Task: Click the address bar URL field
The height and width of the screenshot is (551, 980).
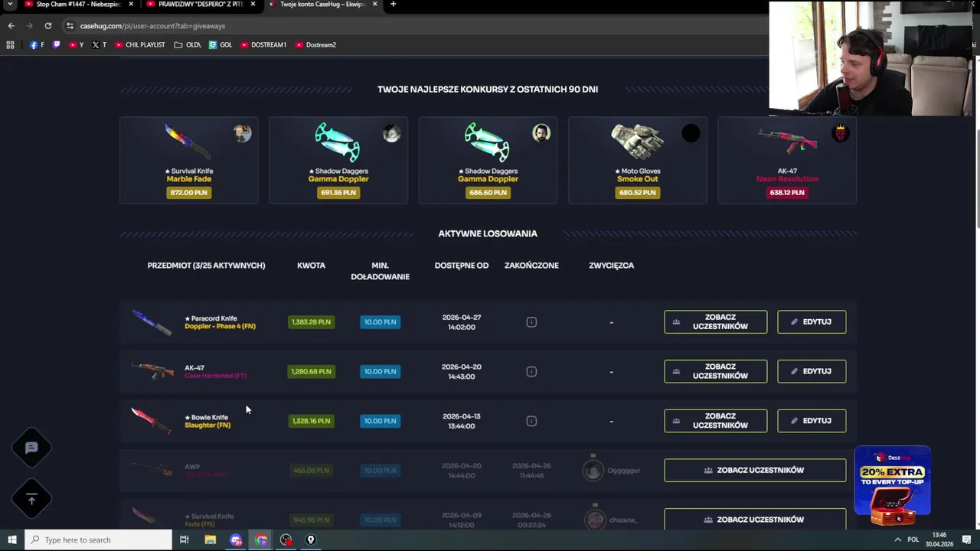Action: (413, 25)
